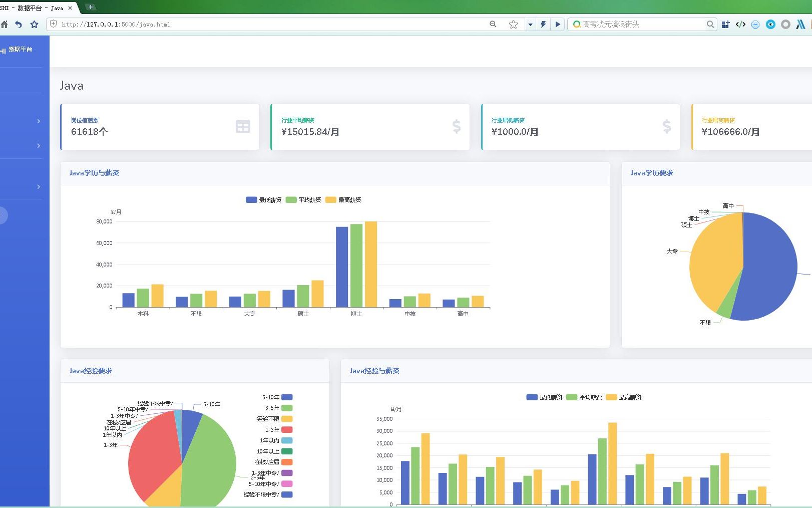Click the 本科 axis label in education chart
Image resolution: width=812 pixels, height=508 pixels.
click(x=143, y=314)
